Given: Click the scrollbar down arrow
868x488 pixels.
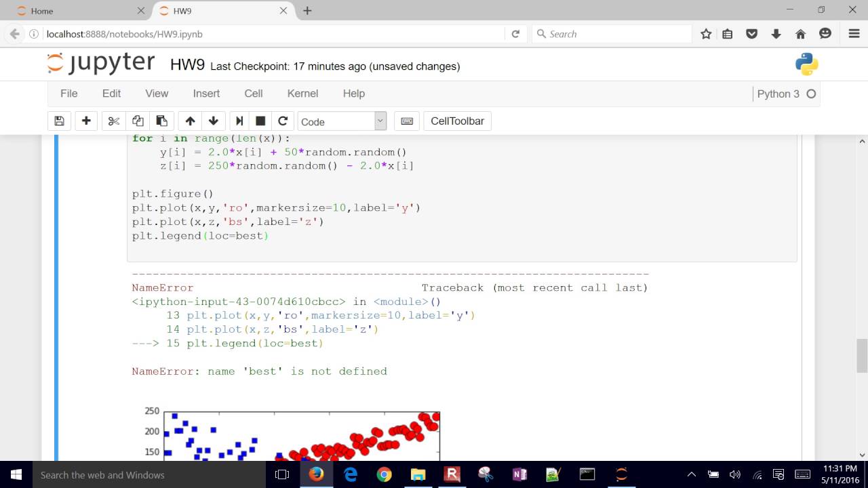Looking at the screenshot, I should [863, 455].
